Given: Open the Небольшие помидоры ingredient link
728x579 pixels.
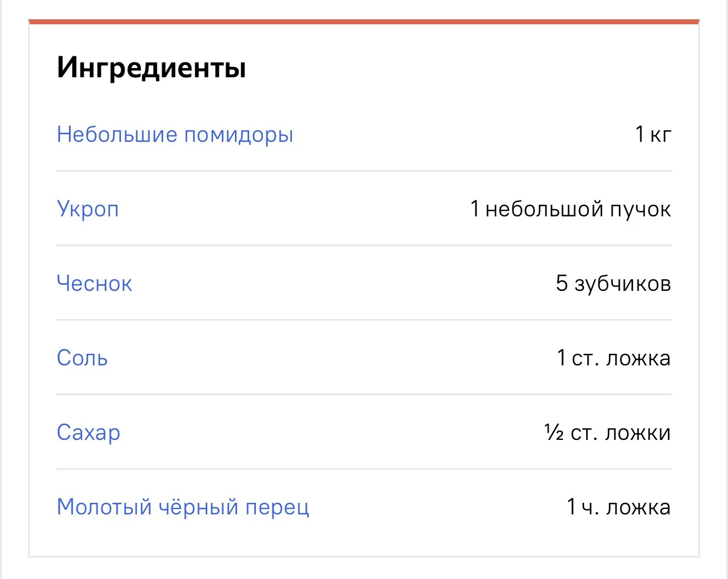Looking at the screenshot, I should pyautogui.click(x=175, y=135).
